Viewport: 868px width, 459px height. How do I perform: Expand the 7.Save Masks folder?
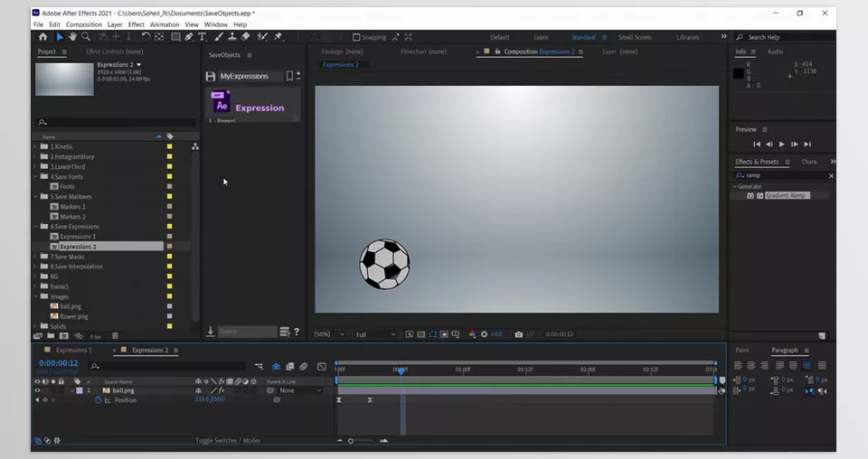pos(35,256)
